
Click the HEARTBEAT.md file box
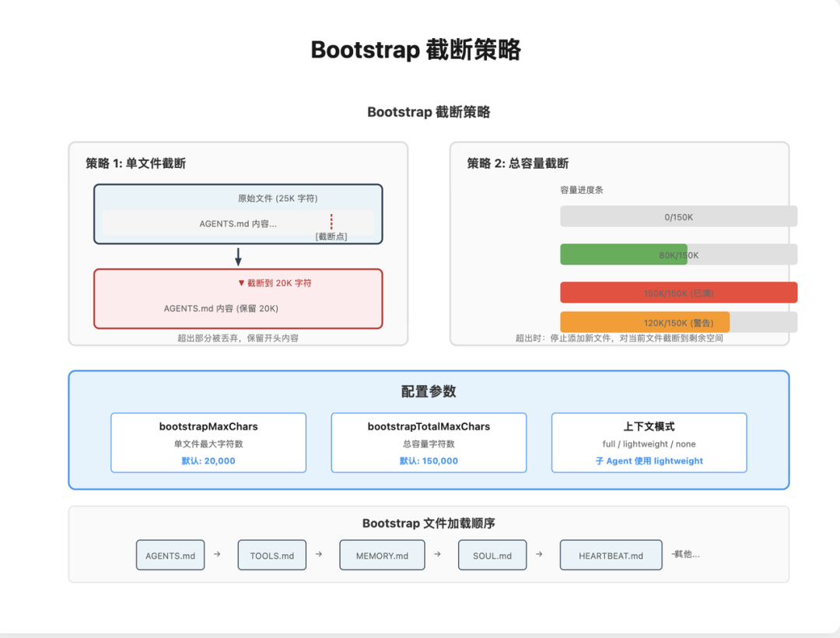(x=611, y=555)
